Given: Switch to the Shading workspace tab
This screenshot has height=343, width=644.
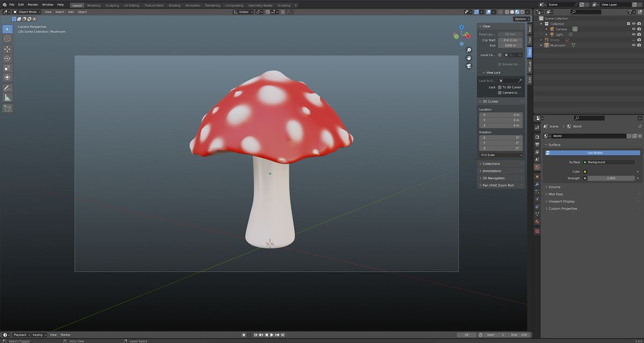Looking at the screenshot, I should (174, 5).
